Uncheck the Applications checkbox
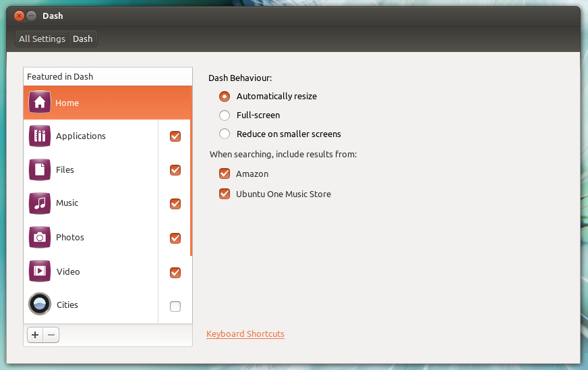The image size is (588, 370). 175,136
